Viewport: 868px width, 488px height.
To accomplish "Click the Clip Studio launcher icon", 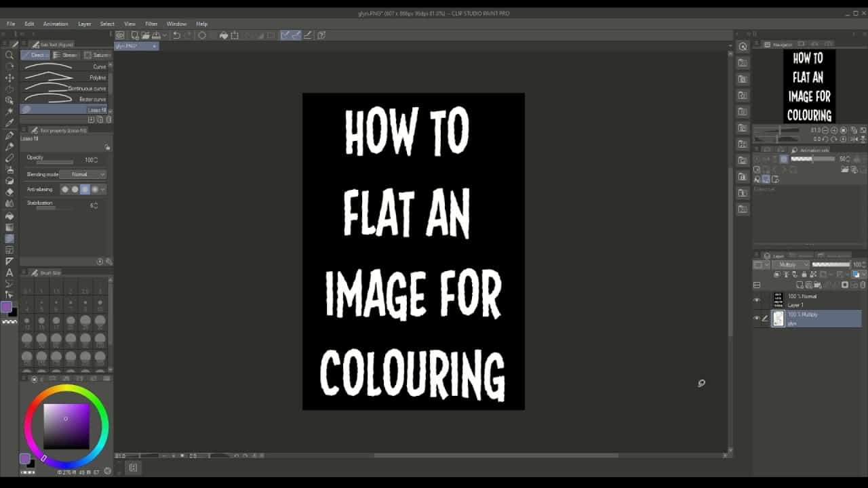I will tap(120, 35).
